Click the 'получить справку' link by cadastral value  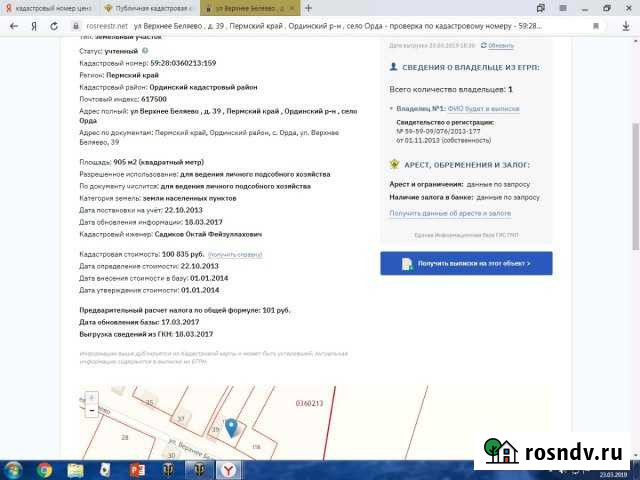coord(235,255)
